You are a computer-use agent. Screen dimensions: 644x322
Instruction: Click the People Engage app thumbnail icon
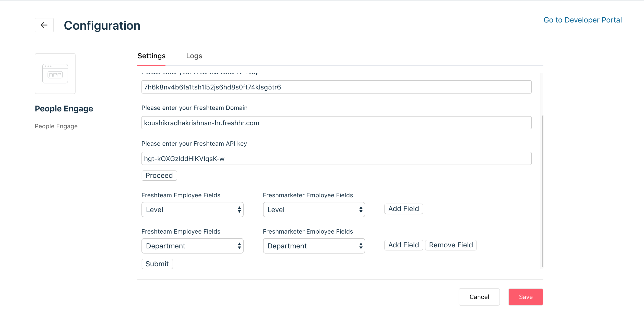pos(55,74)
